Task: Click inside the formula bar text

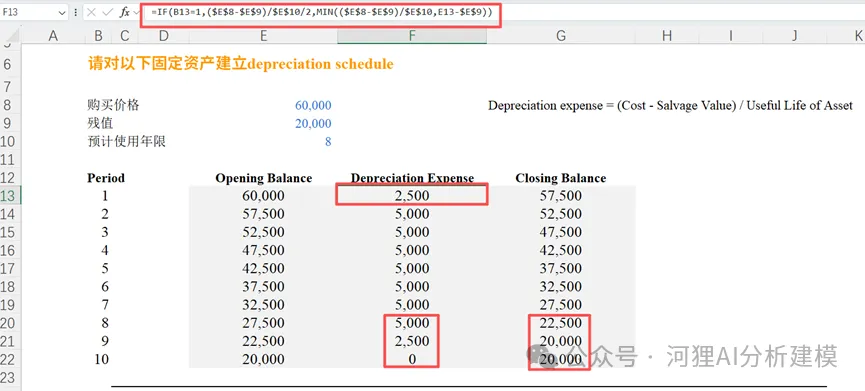Action: [x=321, y=13]
